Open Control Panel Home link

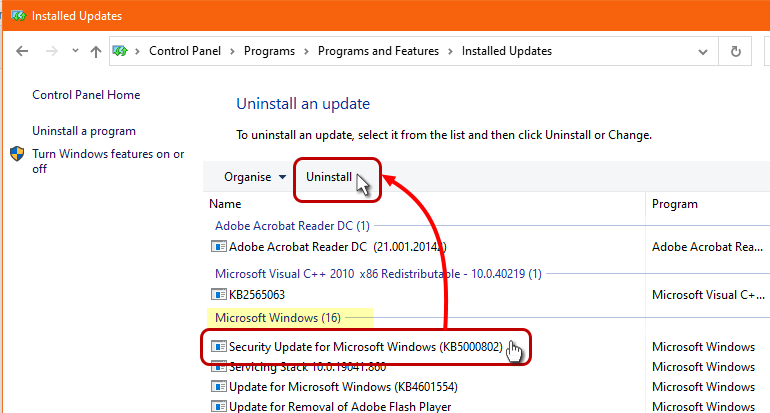coord(86,95)
